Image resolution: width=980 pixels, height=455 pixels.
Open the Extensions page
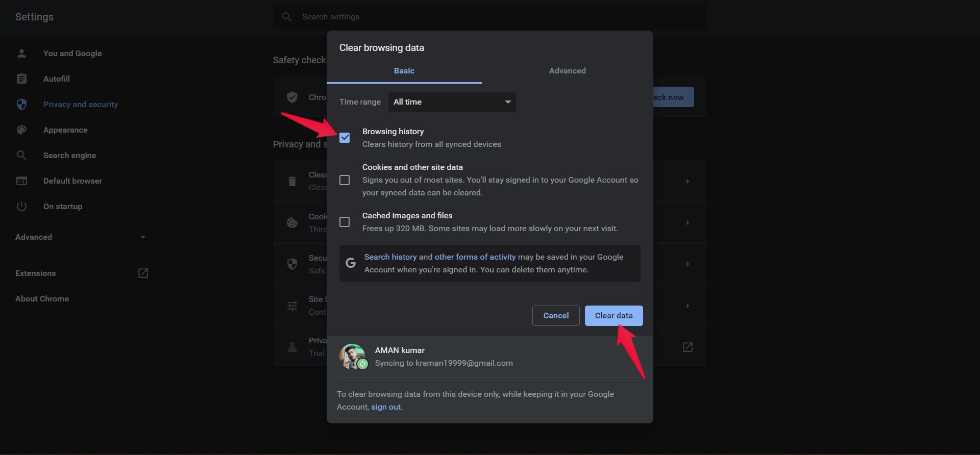point(36,273)
